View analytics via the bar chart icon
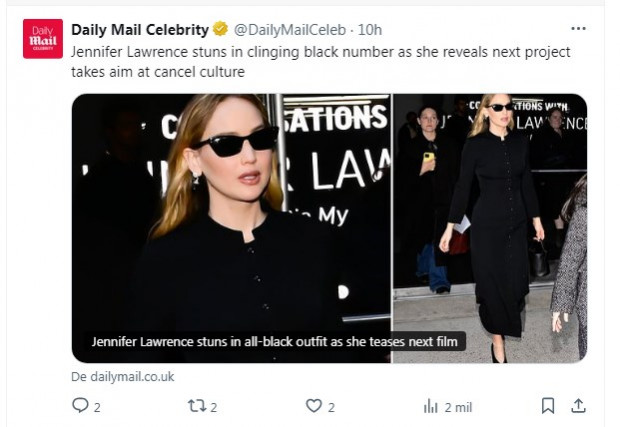Image resolution: width=620 pixels, height=427 pixels. [431, 406]
